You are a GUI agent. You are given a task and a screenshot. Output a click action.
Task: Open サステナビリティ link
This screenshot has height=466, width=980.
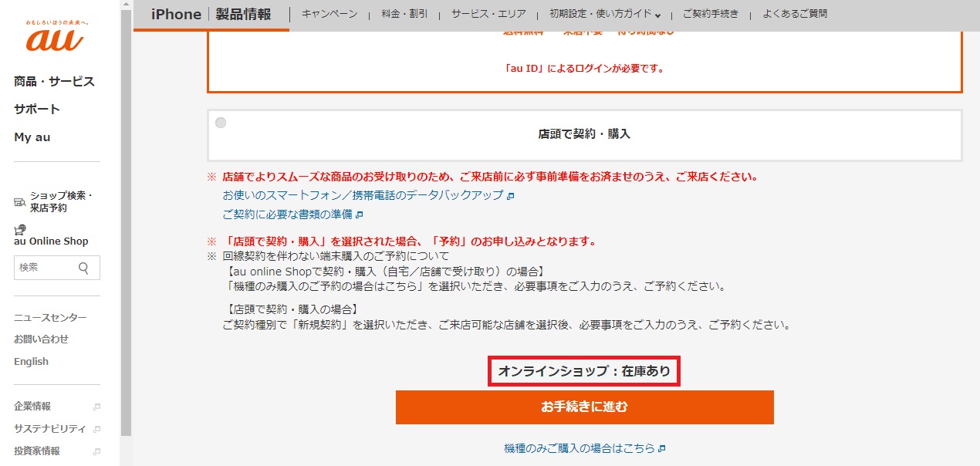click(50, 429)
